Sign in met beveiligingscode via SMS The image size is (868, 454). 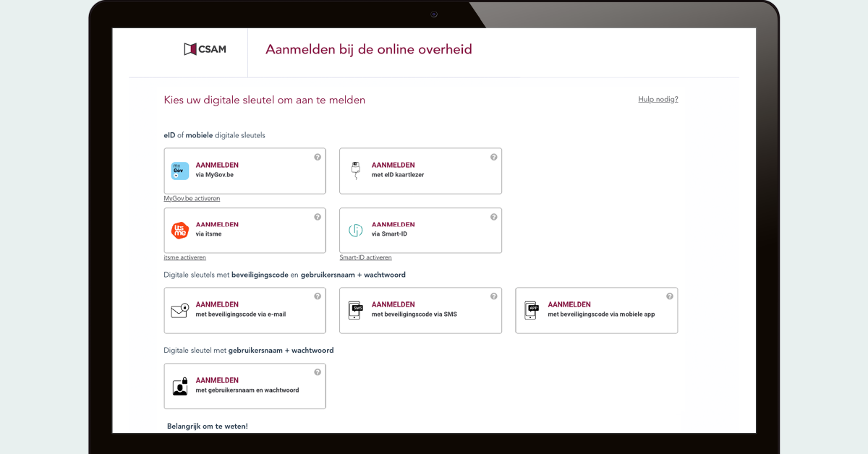coord(421,311)
